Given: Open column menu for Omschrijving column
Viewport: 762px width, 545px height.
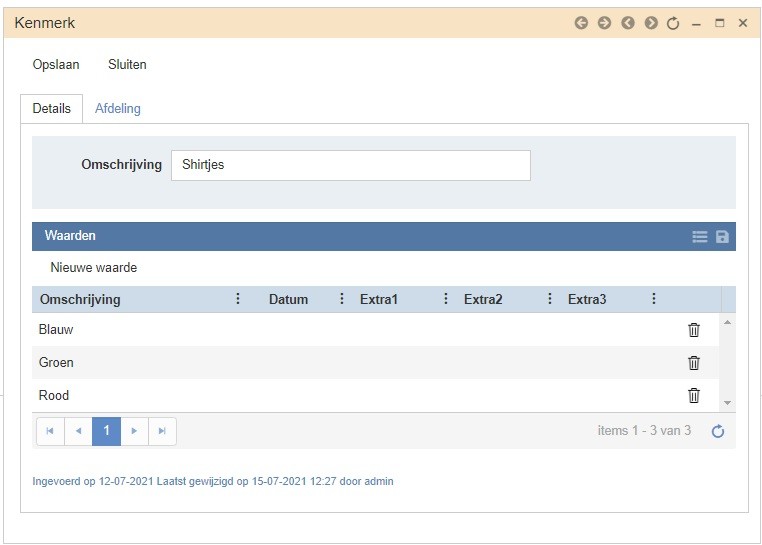Looking at the screenshot, I should point(238,299).
